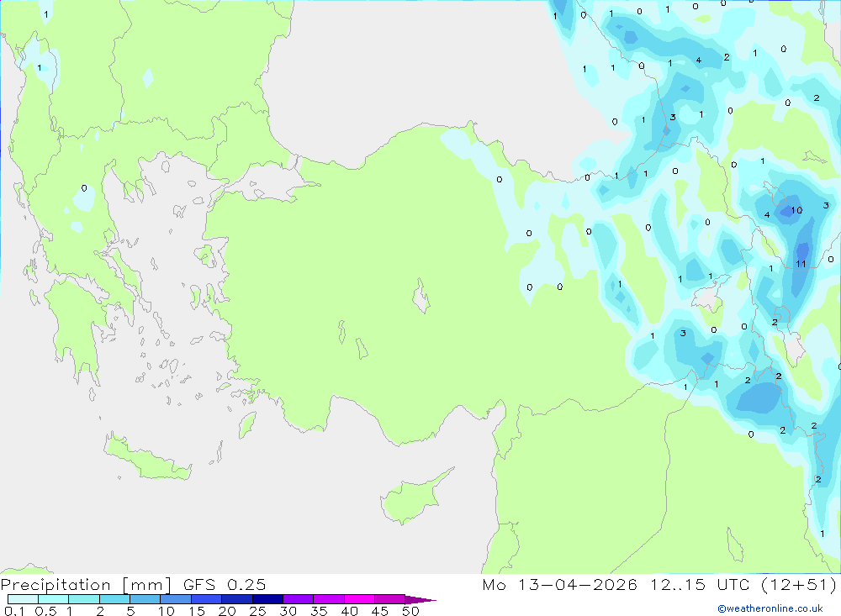
Task: Click the legend scale label '25'
Action: (x=257, y=611)
